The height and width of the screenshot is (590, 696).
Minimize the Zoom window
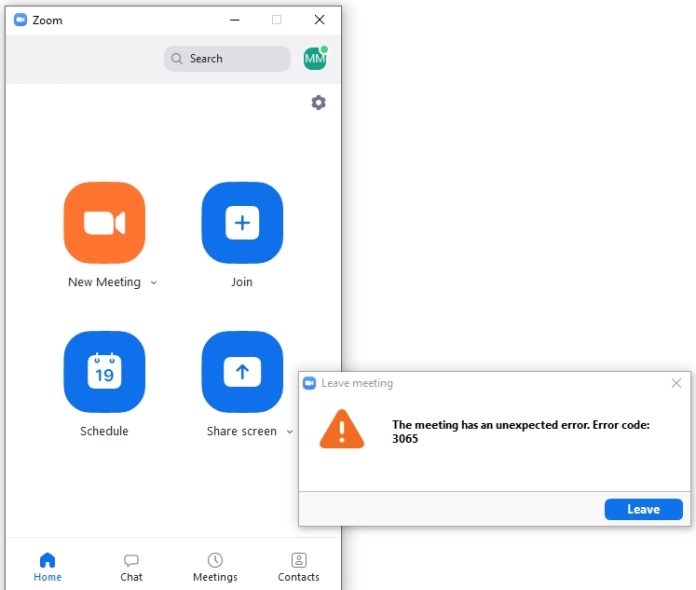(235, 20)
